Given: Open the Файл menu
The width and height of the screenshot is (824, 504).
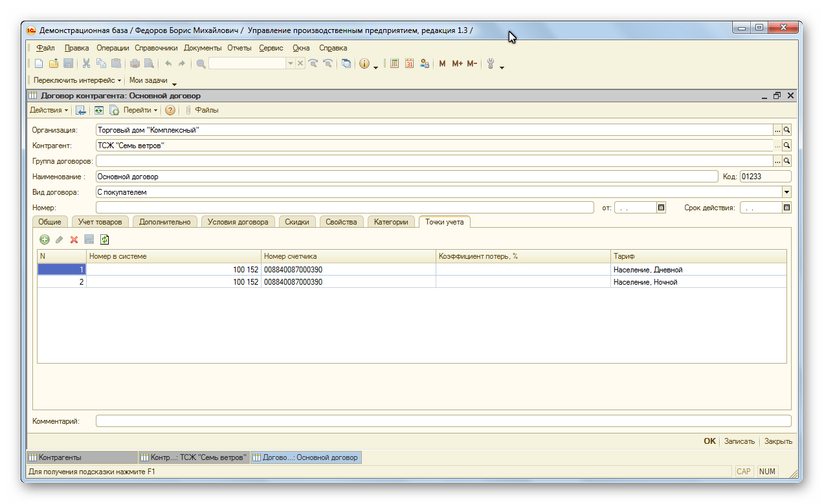Looking at the screenshot, I should (x=45, y=48).
